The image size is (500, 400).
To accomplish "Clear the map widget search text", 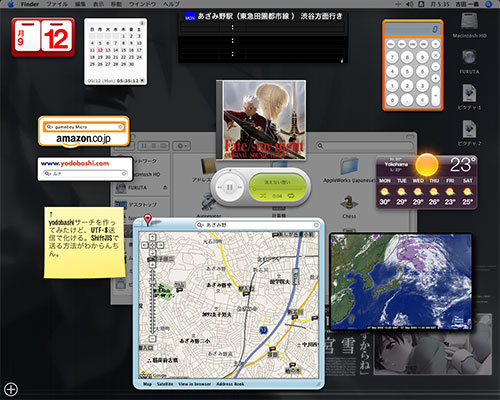I will pyautogui.click(x=316, y=225).
